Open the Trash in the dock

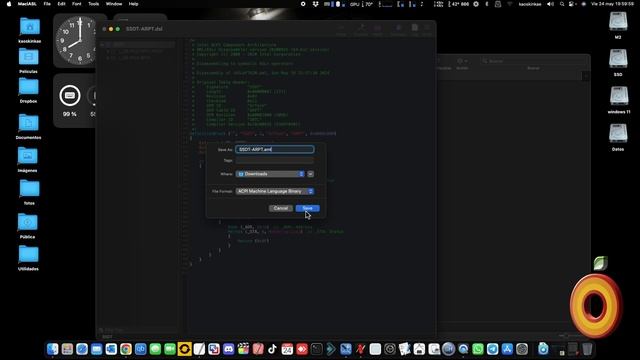(x=587, y=349)
